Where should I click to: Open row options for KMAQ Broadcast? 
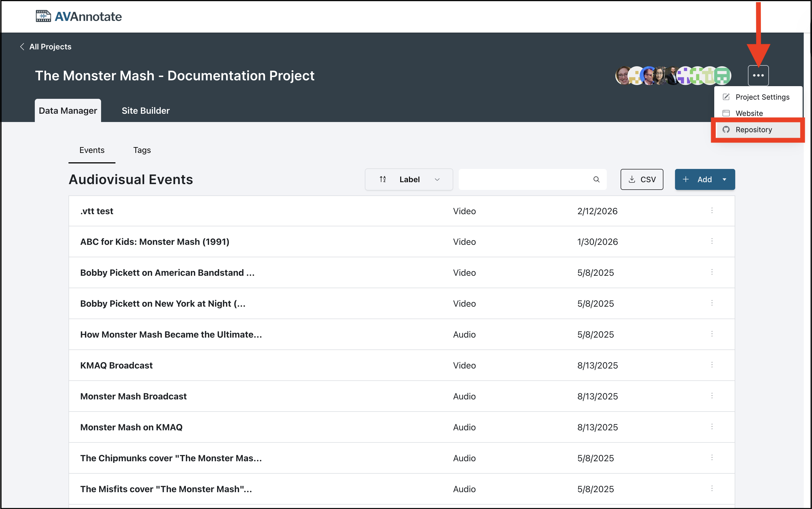point(712,365)
